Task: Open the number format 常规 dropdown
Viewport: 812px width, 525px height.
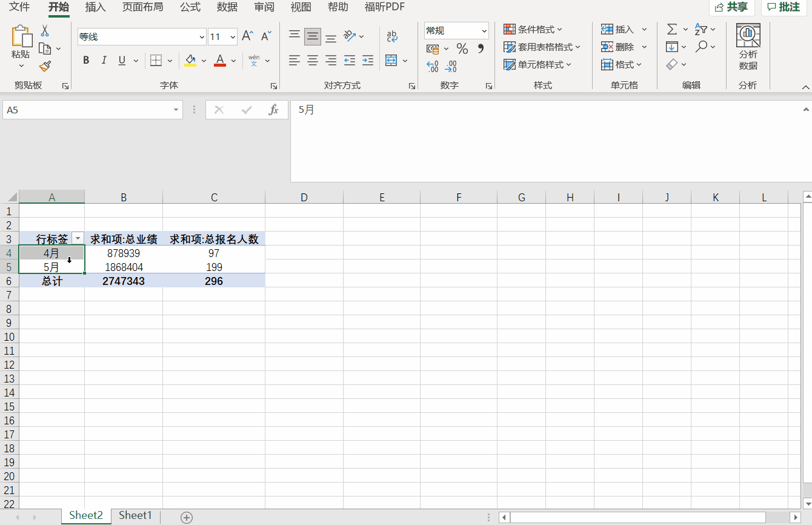Action: coord(484,30)
